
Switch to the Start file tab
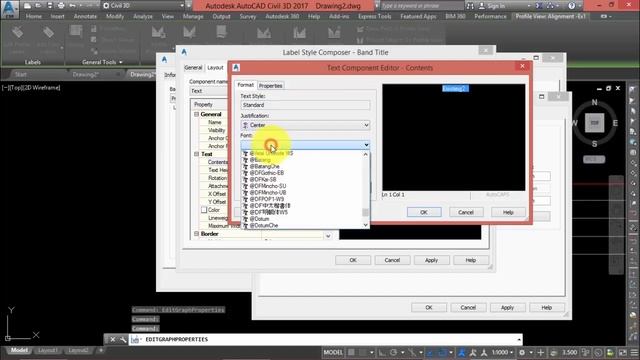(x=20, y=74)
